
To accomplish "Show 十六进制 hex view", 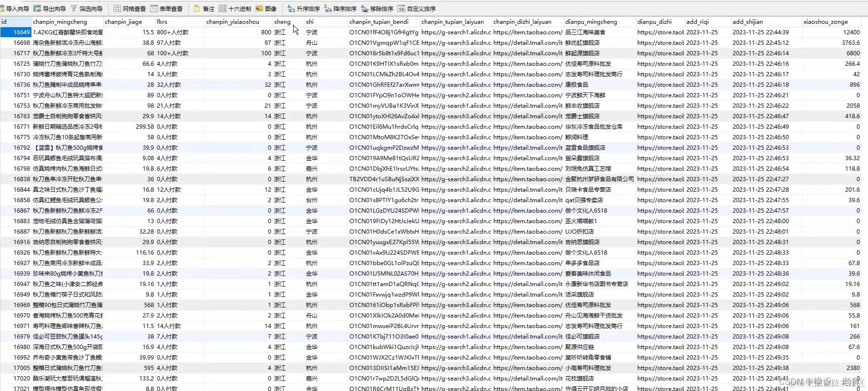I will (235, 9).
